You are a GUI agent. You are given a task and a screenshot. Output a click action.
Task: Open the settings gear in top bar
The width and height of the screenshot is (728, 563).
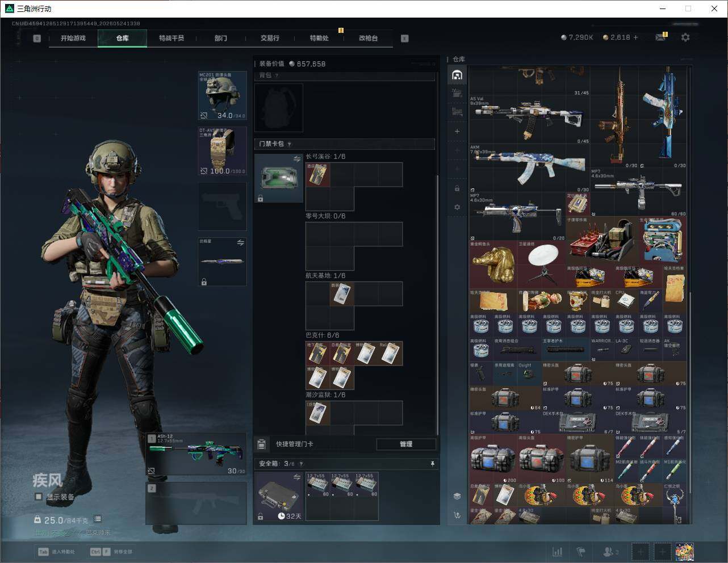685,37
